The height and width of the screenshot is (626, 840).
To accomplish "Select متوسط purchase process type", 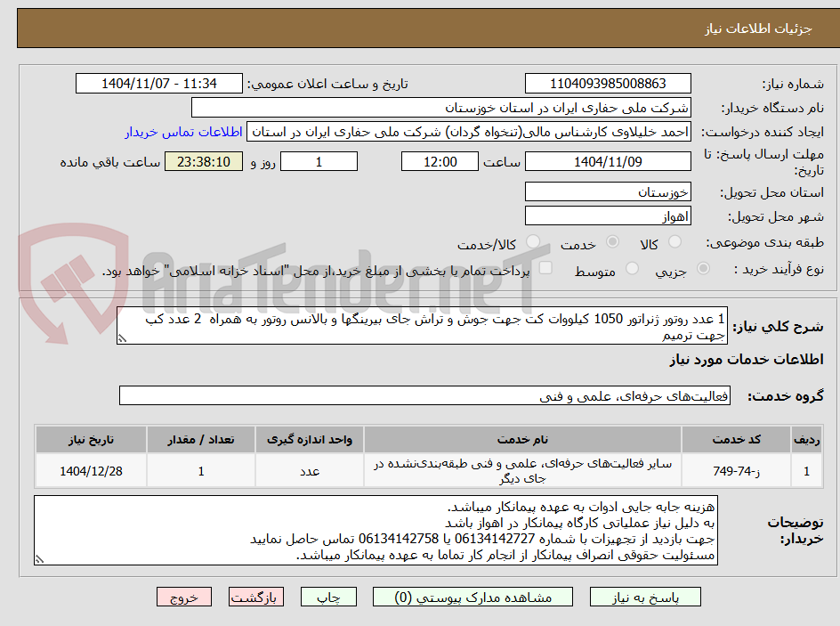I will point(632,268).
